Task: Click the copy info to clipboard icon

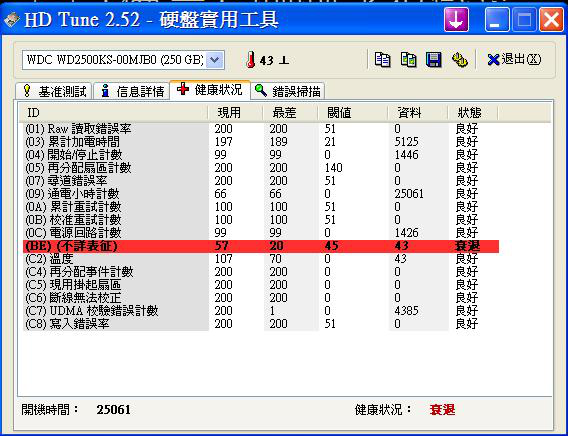Action: tap(383, 60)
